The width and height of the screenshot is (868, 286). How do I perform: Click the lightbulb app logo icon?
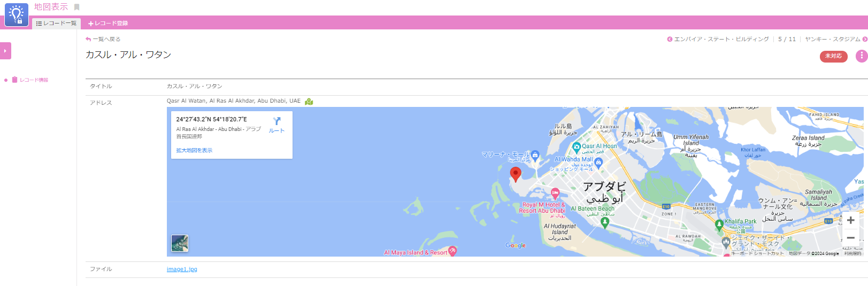tap(17, 14)
